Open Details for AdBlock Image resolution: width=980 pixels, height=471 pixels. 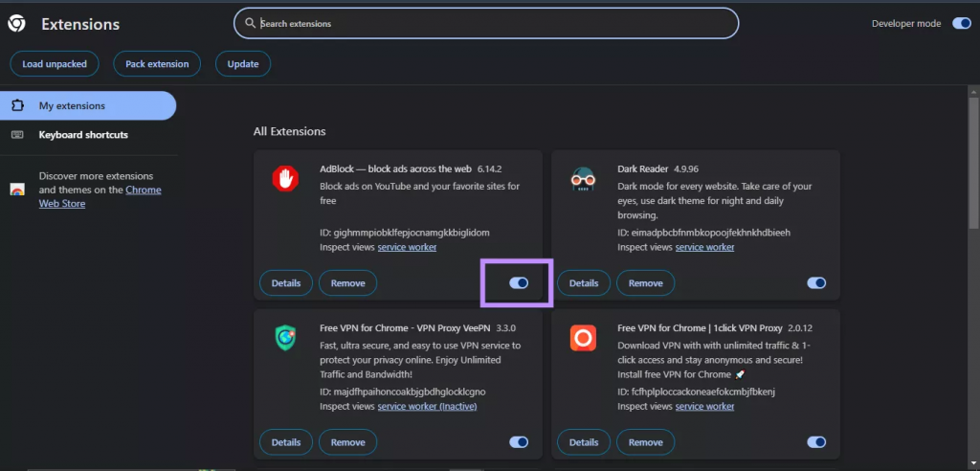coord(286,282)
